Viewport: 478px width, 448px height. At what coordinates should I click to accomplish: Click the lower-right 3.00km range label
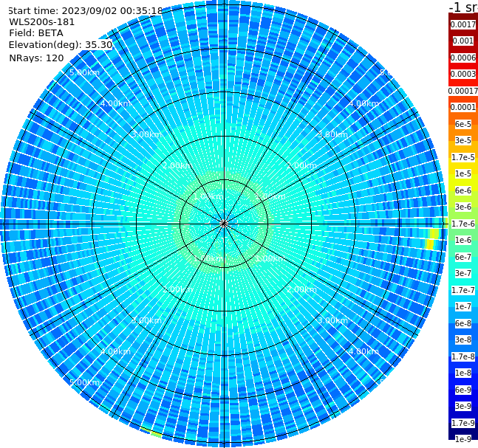coord(332,320)
